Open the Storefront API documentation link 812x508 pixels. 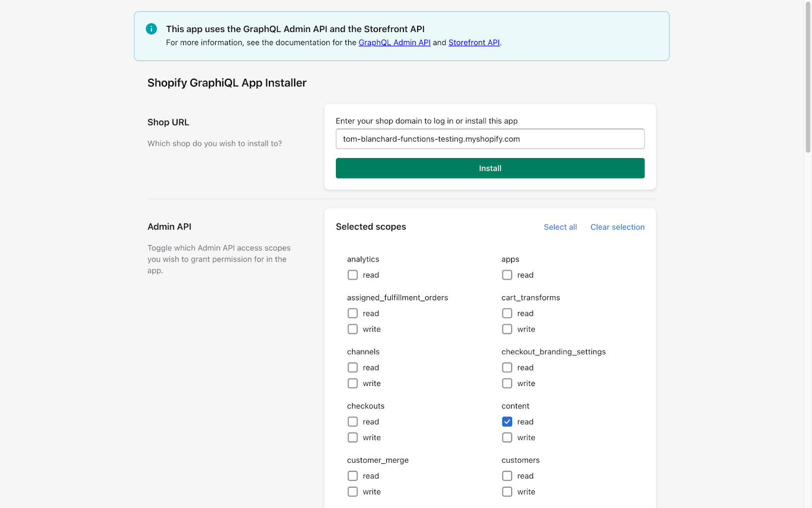pyautogui.click(x=474, y=43)
